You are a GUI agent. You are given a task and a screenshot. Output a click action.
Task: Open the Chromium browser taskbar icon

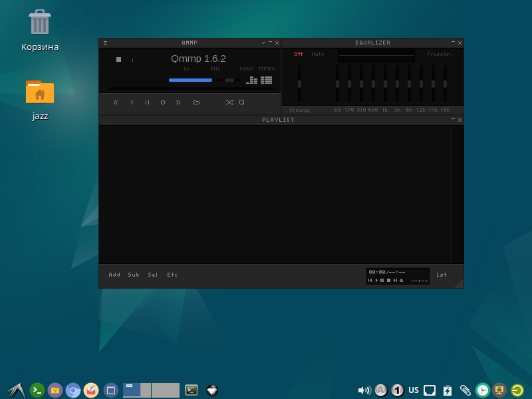coord(73,390)
